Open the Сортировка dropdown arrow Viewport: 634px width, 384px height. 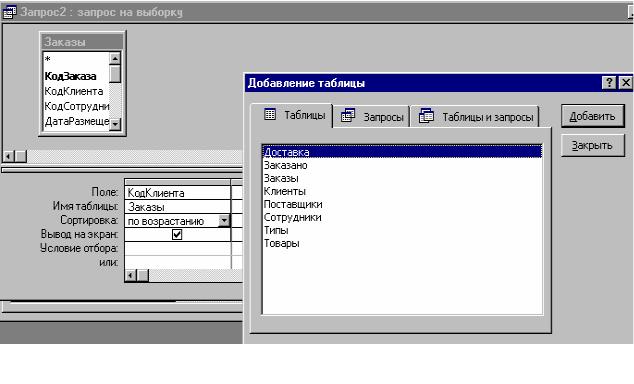point(224,221)
